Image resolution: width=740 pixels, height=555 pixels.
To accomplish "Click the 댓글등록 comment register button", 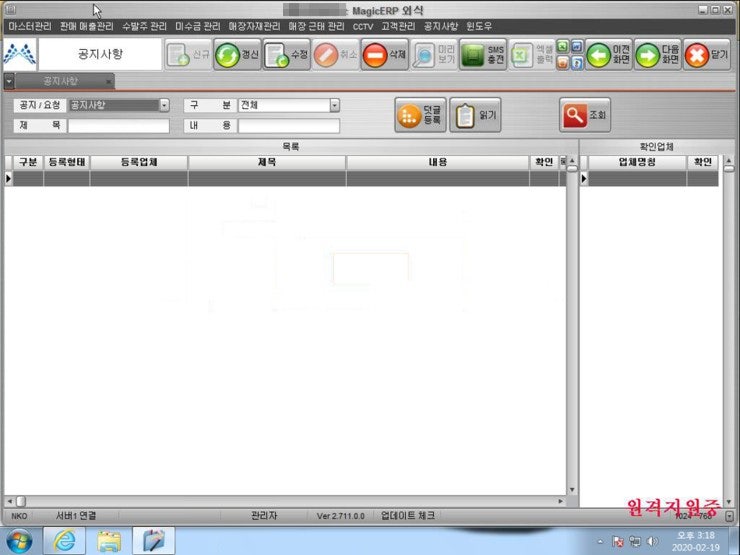I will coord(420,115).
